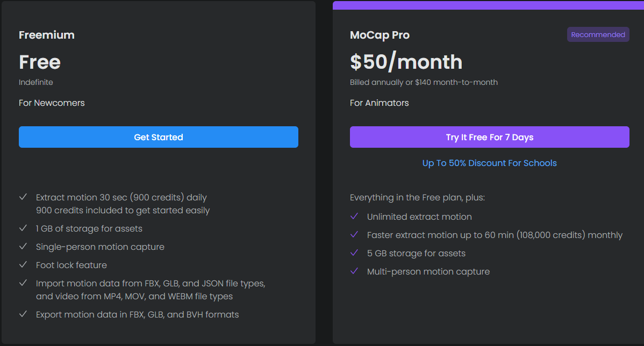
Task: Click Billed annually or $140 month-to-month text
Action: coord(424,82)
